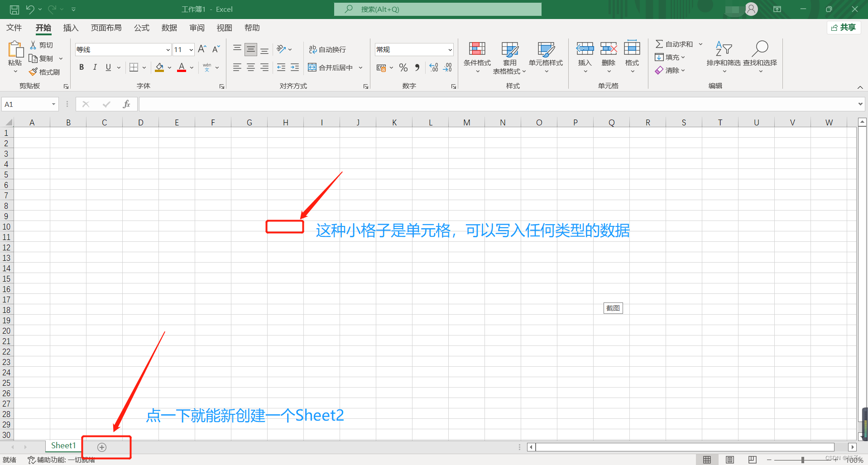Image resolution: width=868 pixels, height=465 pixels.
Task: Toggle align text right
Action: point(264,67)
